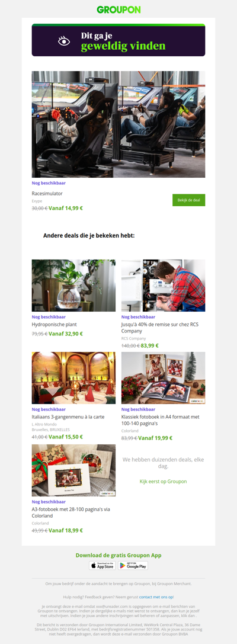Open the Colorland A4 photobook image
The image size is (237, 644).
tap(163, 378)
